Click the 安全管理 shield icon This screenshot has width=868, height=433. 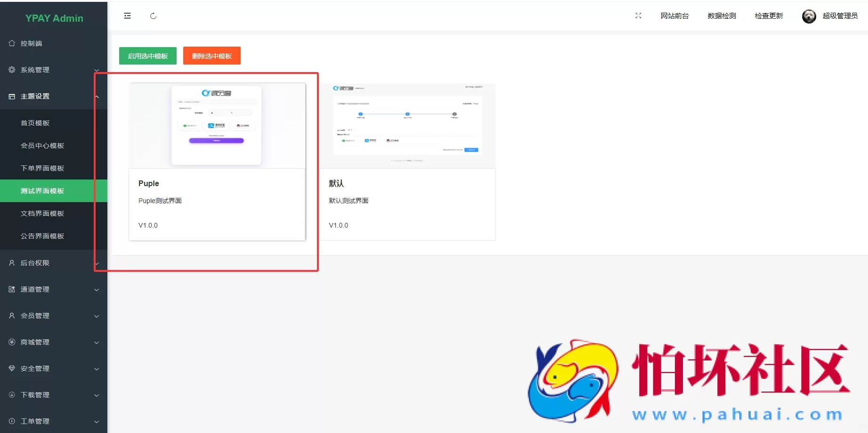[x=11, y=368]
